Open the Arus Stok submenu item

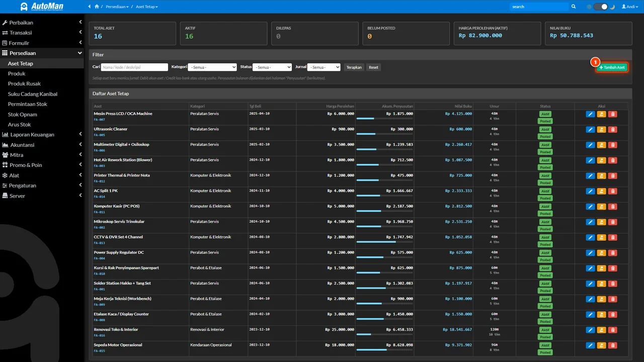tap(19, 124)
